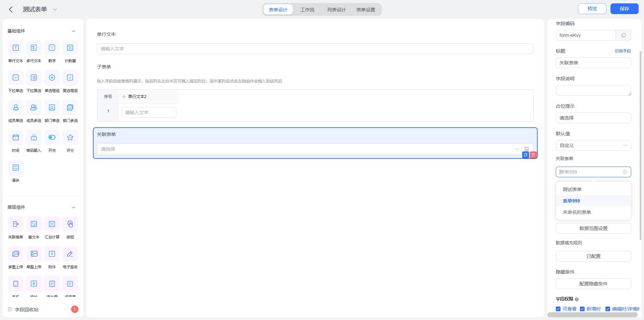
Task: Copy the field code form-eKvy
Action: click(x=623, y=35)
